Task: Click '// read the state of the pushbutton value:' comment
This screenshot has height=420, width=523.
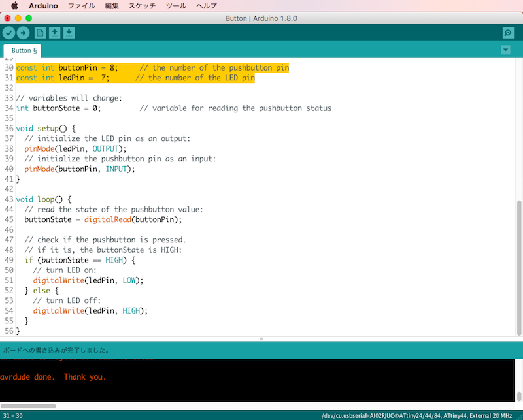Action: (x=114, y=210)
